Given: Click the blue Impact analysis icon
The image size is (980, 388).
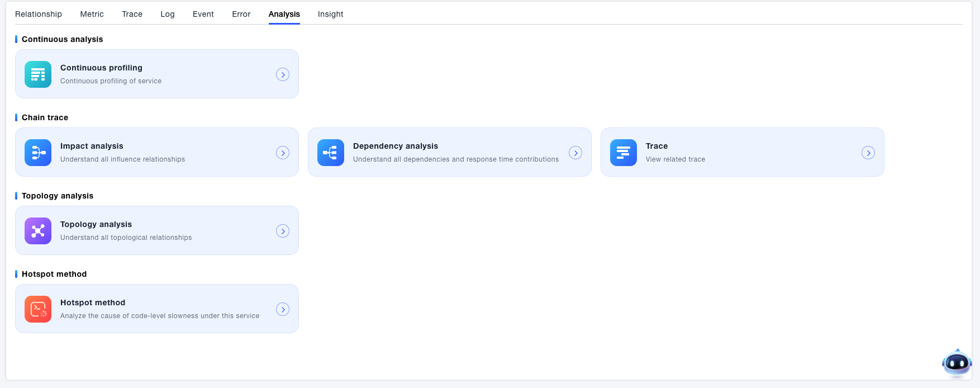Looking at the screenshot, I should point(38,153).
